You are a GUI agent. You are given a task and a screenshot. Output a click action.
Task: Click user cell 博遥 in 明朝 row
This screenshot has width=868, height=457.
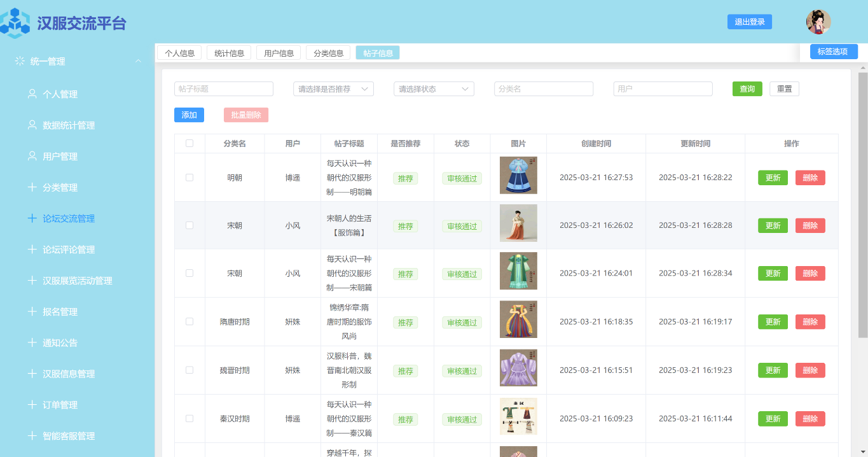pos(293,178)
